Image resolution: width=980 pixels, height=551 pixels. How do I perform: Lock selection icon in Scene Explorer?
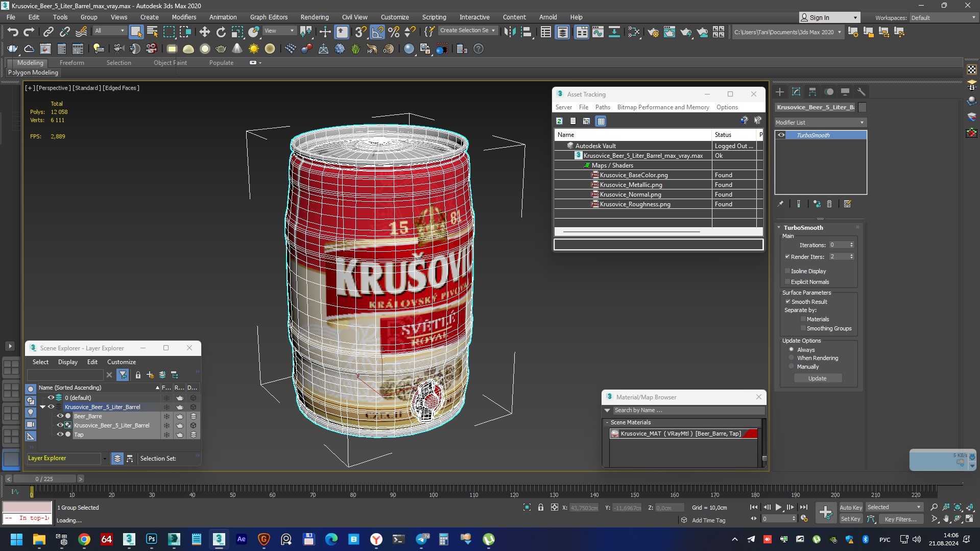(x=138, y=375)
